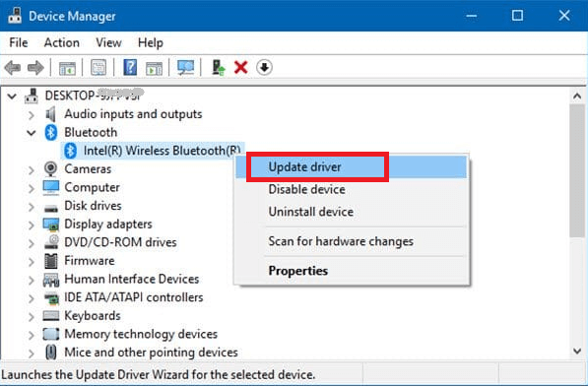Click the Intel Wireless Bluetooth device icon
Image resolution: width=588 pixels, height=387 pixels.
(70, 151)
